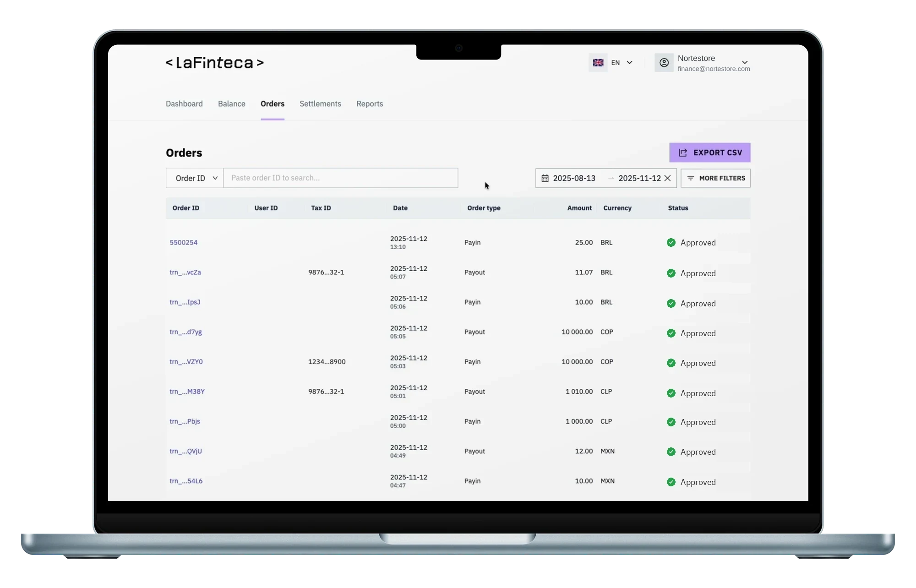This screenshot has width=916, height=588.
Task: Click the 1 010.00 amount cell
Action: [x=579, y=392]
